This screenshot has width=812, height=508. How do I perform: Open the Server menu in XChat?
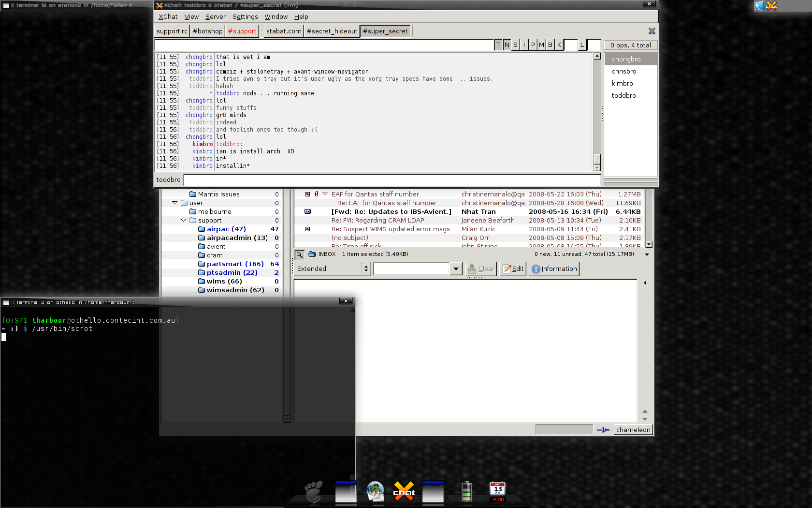click(x=215, y=16)
